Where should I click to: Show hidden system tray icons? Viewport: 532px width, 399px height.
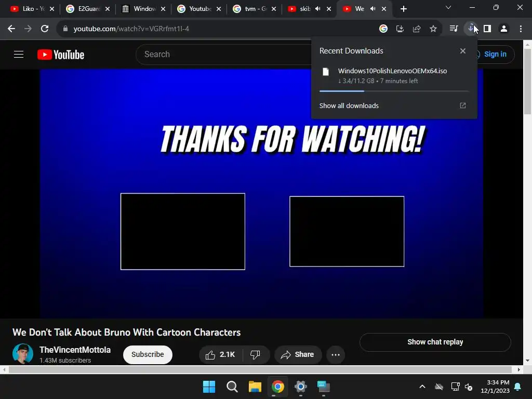[422, 387]
